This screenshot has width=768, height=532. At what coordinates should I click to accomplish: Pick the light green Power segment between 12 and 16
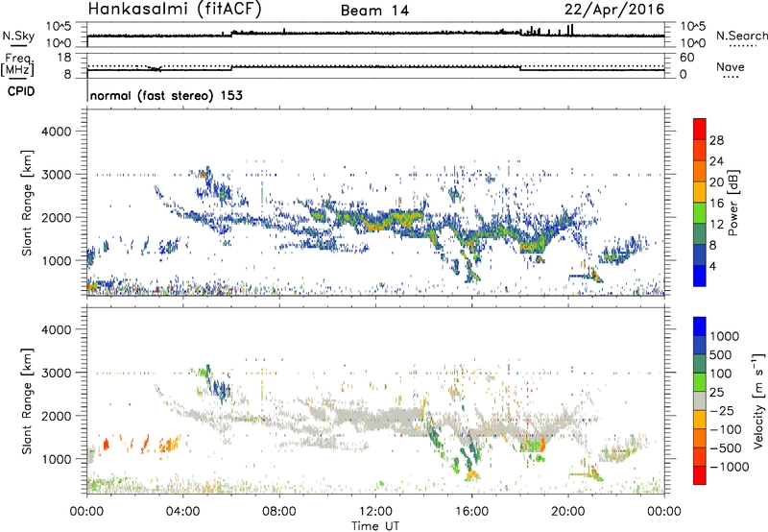click(x=700, y=212)
